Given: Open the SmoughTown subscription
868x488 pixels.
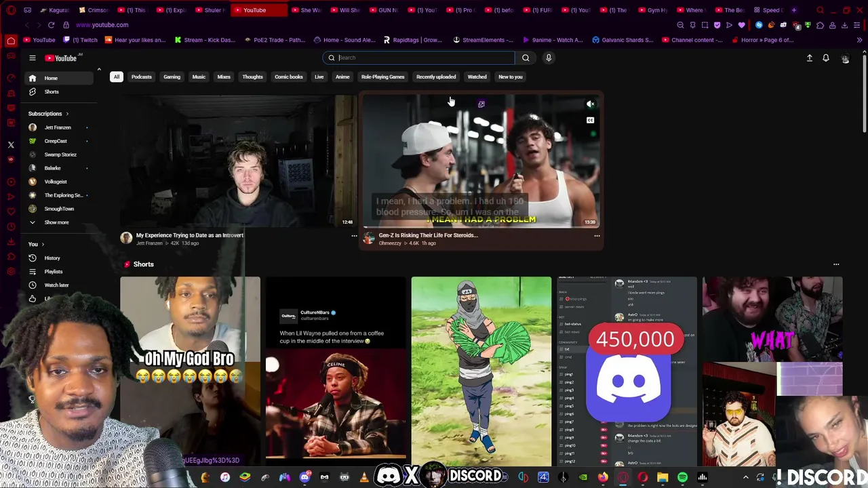Looking at the screenshot, I should tap(60, 209).
